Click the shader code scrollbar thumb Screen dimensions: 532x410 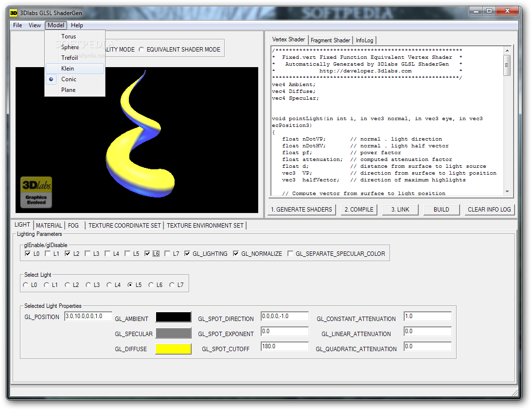507,65
